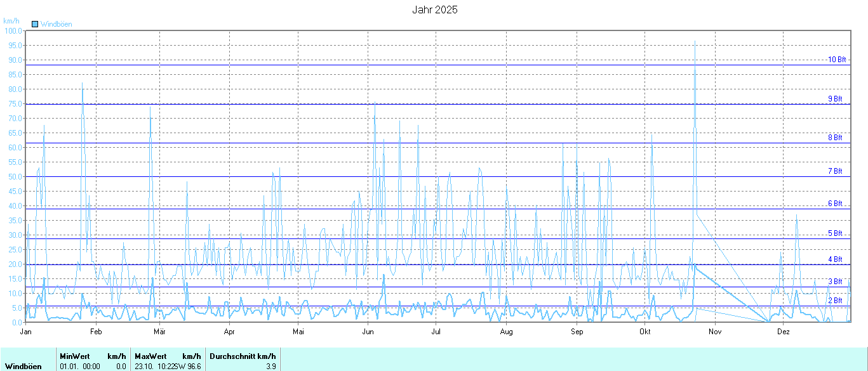Image resolution: width=868 pixels, height=371 pixels.
Task: Select the Jun month label on axis
Action: (x=368, y=331)
